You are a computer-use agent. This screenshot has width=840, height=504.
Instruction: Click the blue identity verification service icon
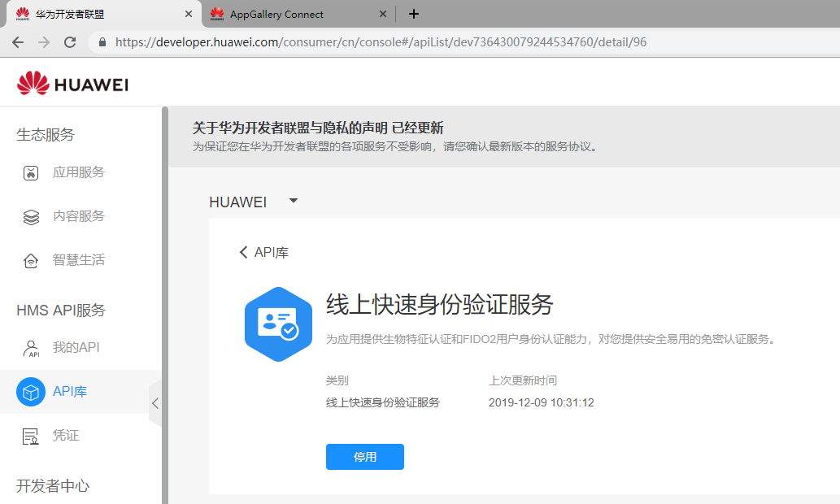[278, 324]
